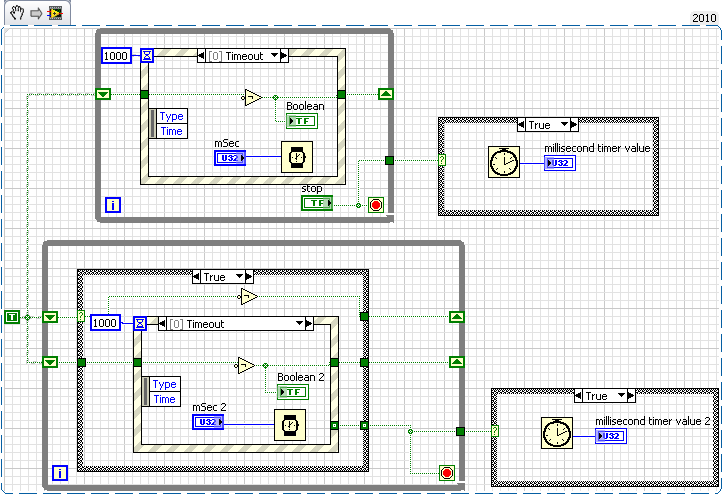Screen dimensions: 723x495
Task: Select the mSec 2 U32 control terminal
Action: [x=208, y=422]
